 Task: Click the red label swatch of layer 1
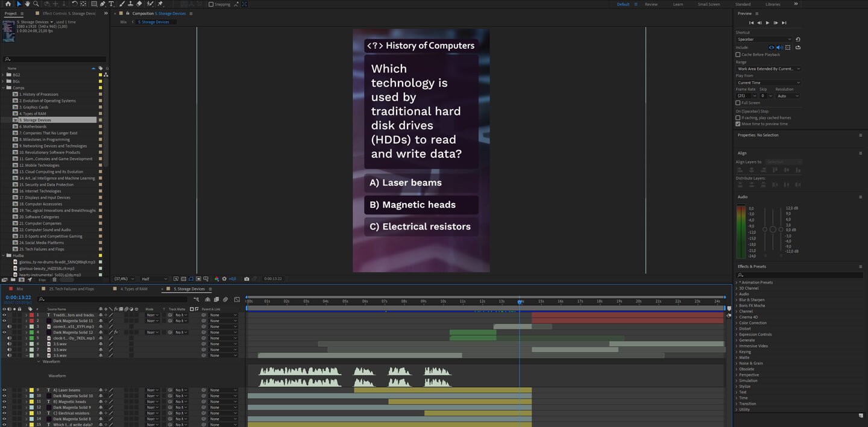[31, 315]
